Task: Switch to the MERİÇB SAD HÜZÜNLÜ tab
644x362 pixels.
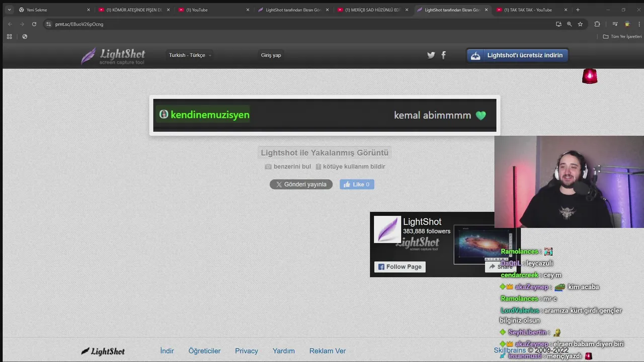Action: click(x=373, y=10)
